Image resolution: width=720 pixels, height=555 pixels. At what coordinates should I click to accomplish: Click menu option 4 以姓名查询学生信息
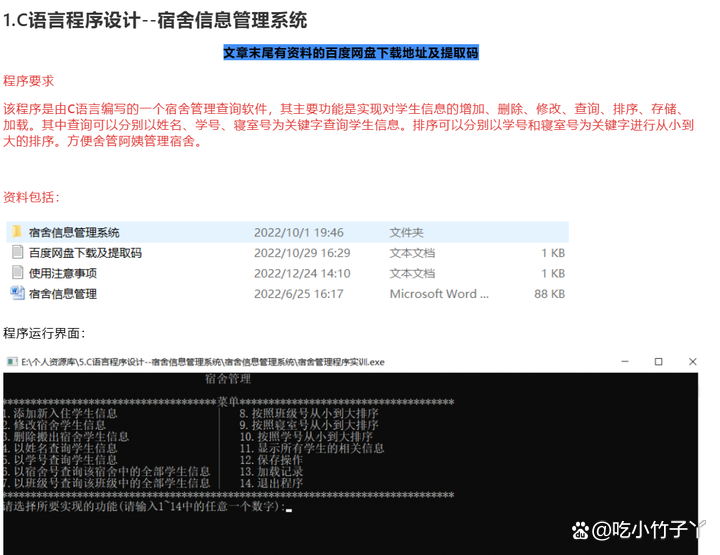pos(61,448)
